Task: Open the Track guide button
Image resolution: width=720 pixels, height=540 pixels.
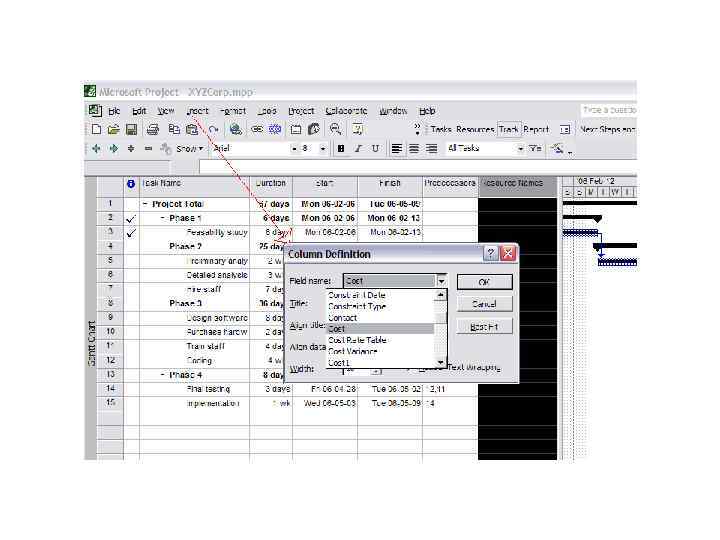Action: [509, 129]
